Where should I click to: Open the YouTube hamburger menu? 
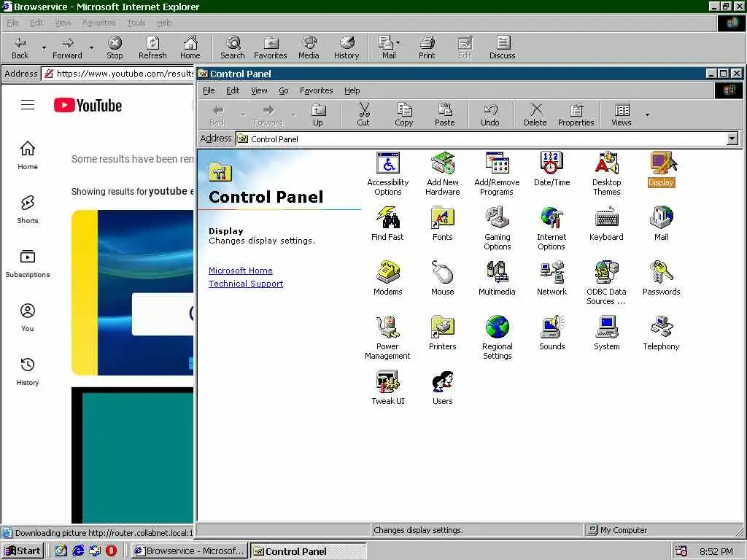pyautogui.click(x=28, y=105)
